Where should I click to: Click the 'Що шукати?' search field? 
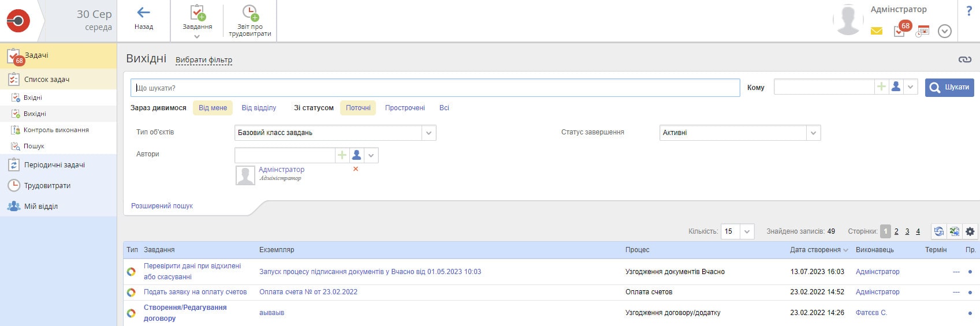pos(434,88)
